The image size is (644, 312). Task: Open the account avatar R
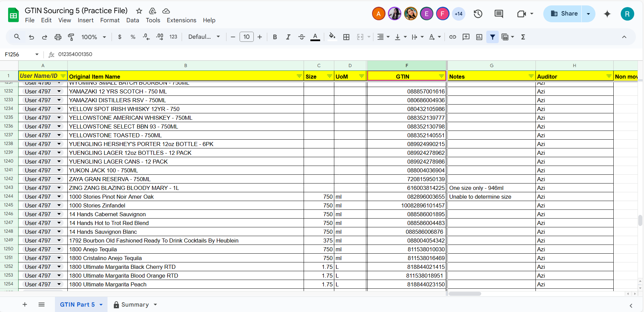[x=627, y=14]
